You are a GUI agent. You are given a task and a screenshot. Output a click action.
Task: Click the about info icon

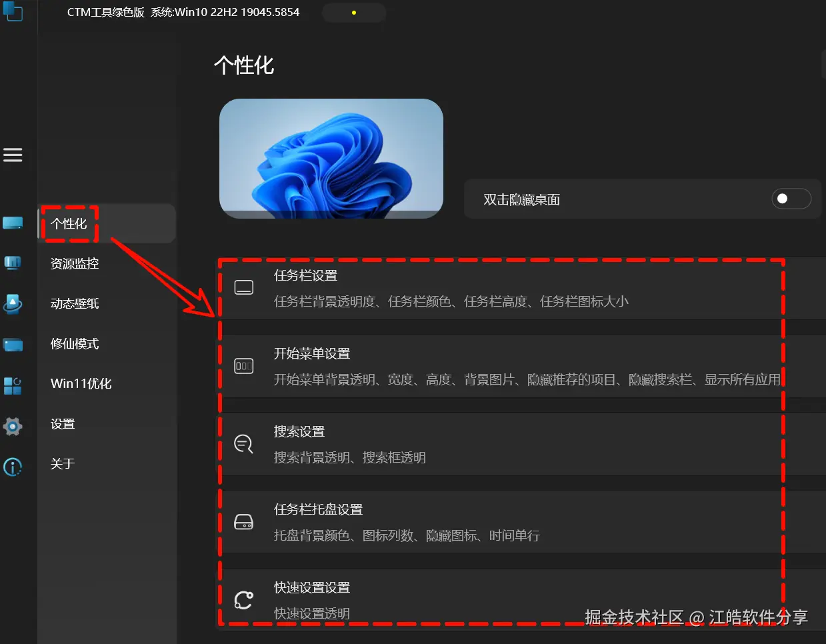coord(13,467)
